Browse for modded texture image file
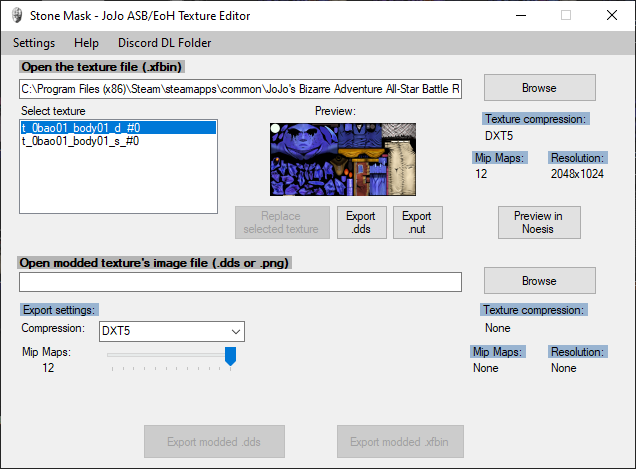This screenshot has height=469, width=636. click(x=539, y=282)
